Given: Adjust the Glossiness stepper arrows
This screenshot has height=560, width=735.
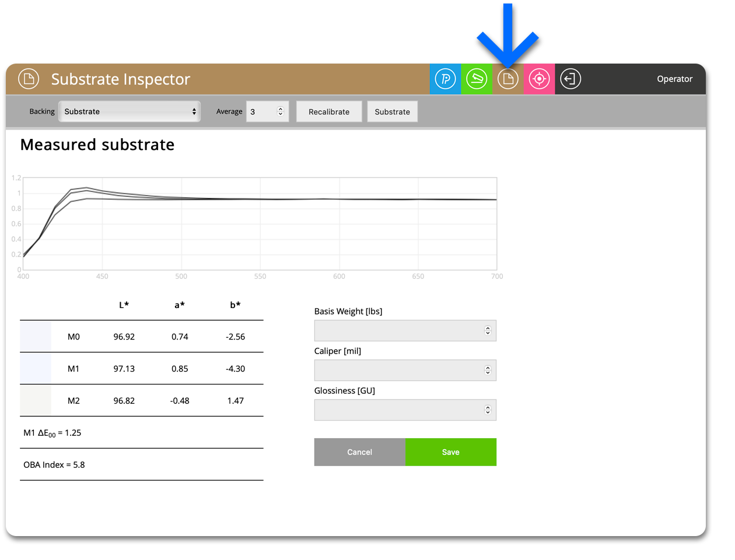Looking at the screenshot, I should 488,410.
